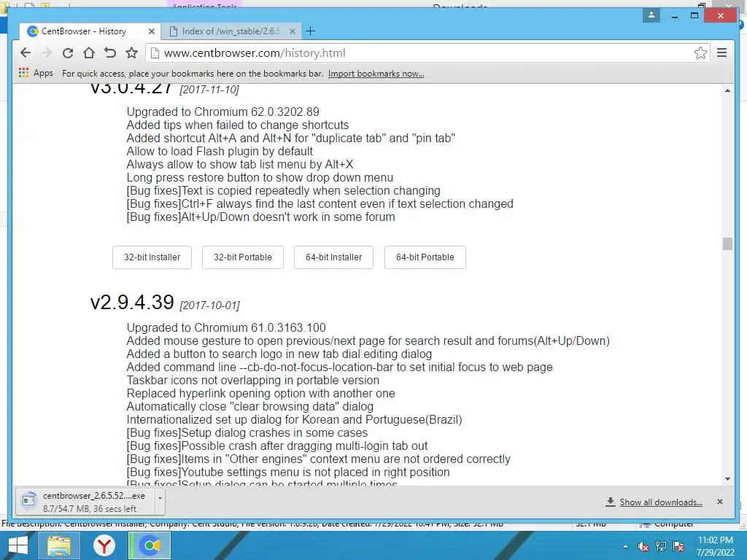Click "Allow to load Flash plugin by default"
747x560 pixels.
pyautogui.click(x=220, y=152)
